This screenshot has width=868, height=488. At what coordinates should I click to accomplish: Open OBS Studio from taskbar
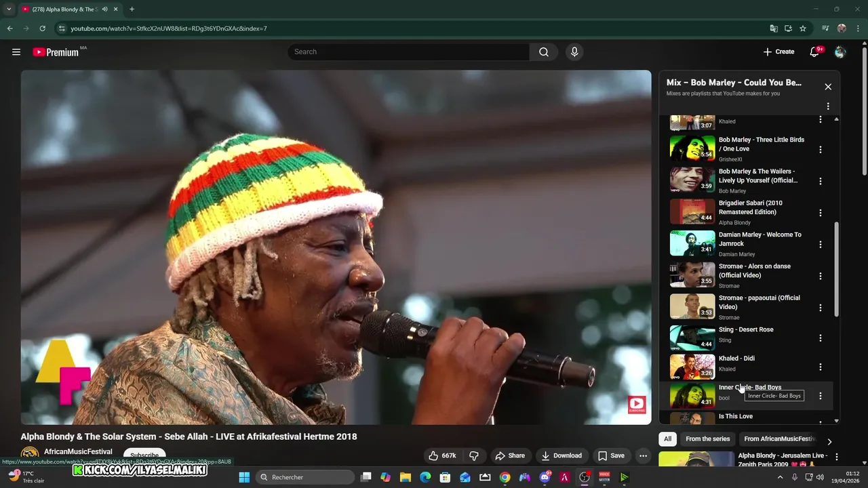tap(585, 477)
